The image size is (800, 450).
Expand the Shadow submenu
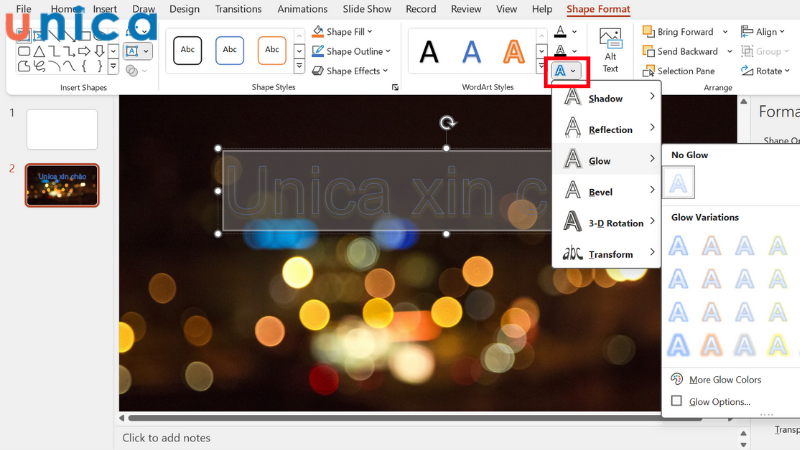(x=606, y=98)
